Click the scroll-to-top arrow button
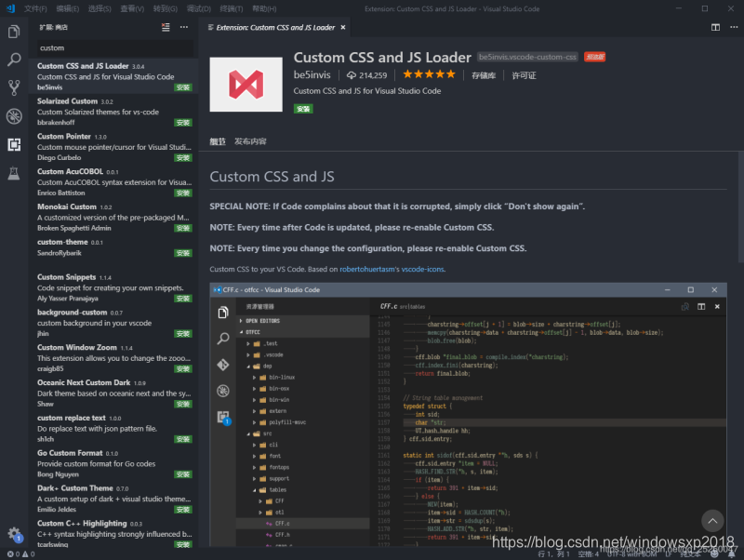 [712, 521]
